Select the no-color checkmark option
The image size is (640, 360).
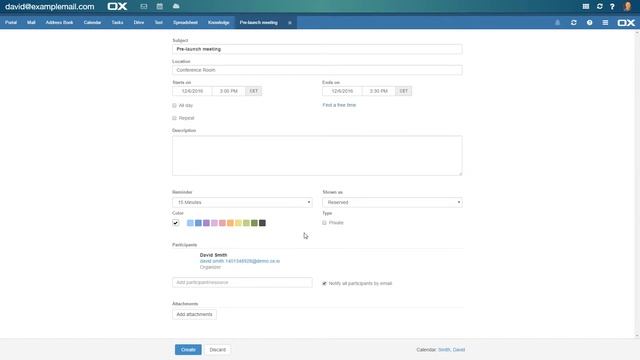[x=176, y=223]
